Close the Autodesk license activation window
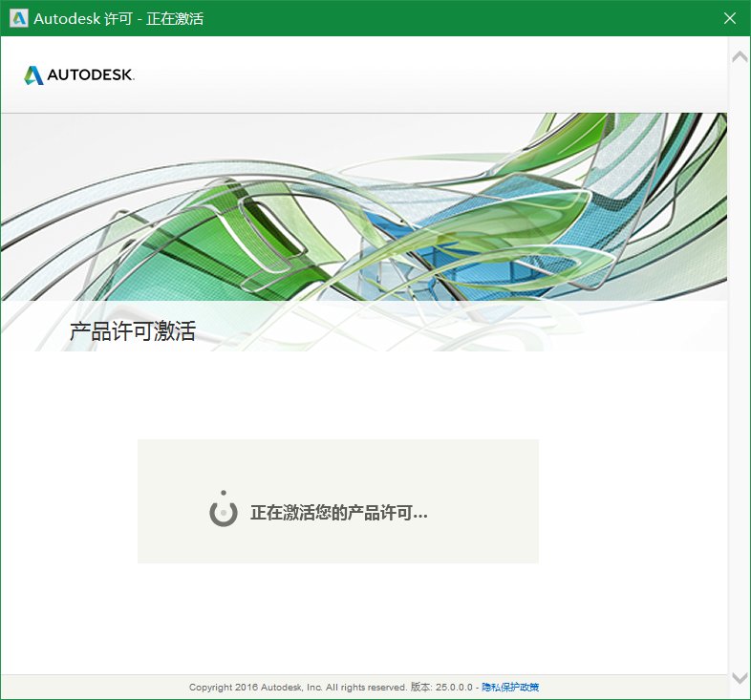Image resolution: width=751 pixels, height=700 pixels. point(729,18)
